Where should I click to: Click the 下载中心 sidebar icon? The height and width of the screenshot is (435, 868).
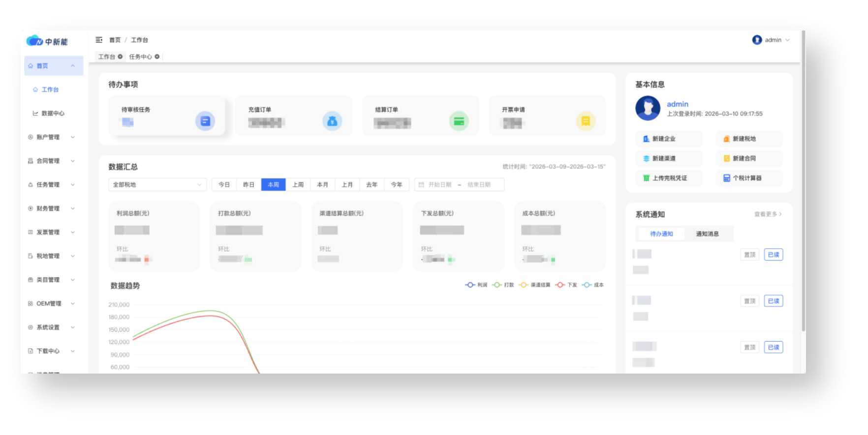(x=31, y=351)
